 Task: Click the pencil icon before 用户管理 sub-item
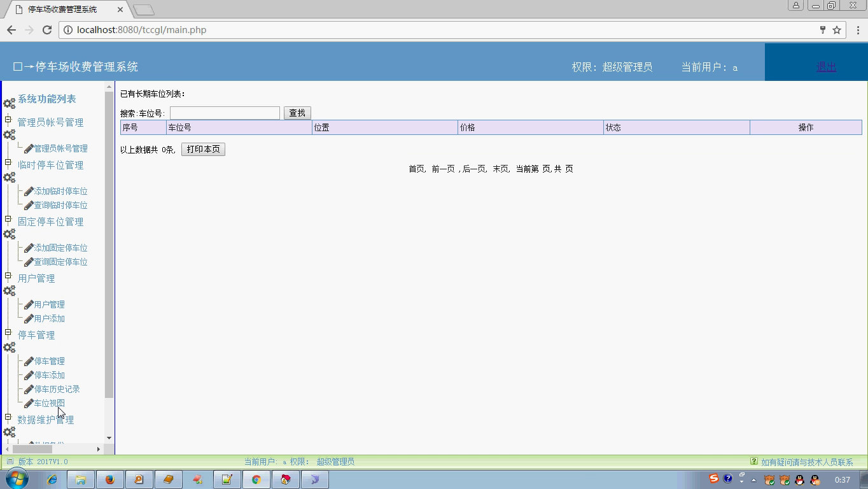(29, 304)
